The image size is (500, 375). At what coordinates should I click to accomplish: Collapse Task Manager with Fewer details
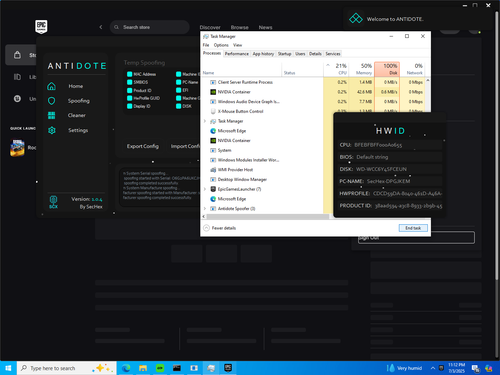pyautogui.click(x=219, y=228)
